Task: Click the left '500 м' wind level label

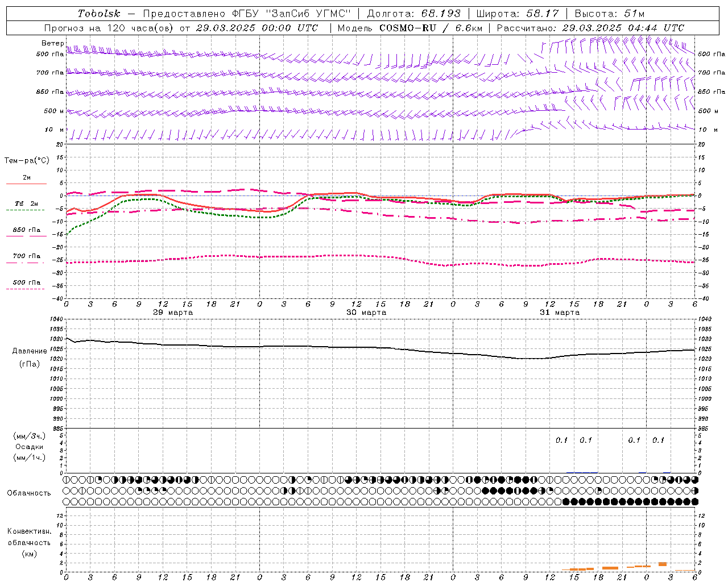Action: click(55, 111)
